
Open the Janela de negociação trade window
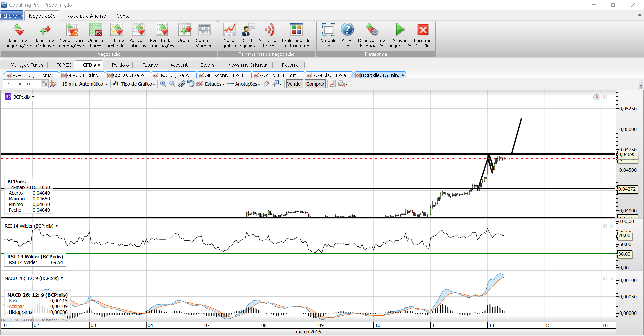pos(18,36)
